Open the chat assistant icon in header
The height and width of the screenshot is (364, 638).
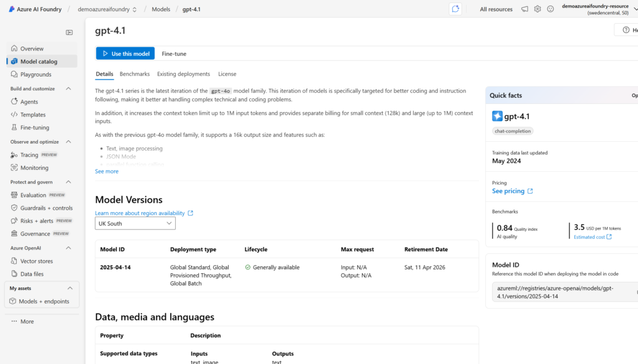455,9
